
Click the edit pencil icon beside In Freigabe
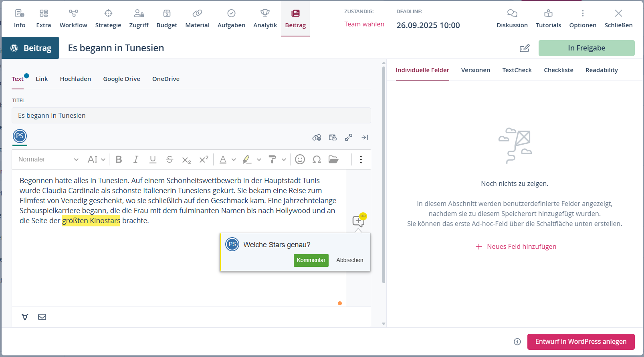tap(525, 48)
